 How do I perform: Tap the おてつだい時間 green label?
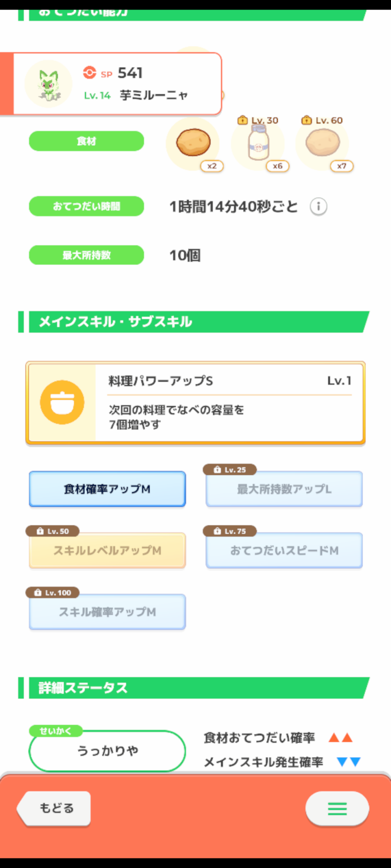click(x=86, y=206)
